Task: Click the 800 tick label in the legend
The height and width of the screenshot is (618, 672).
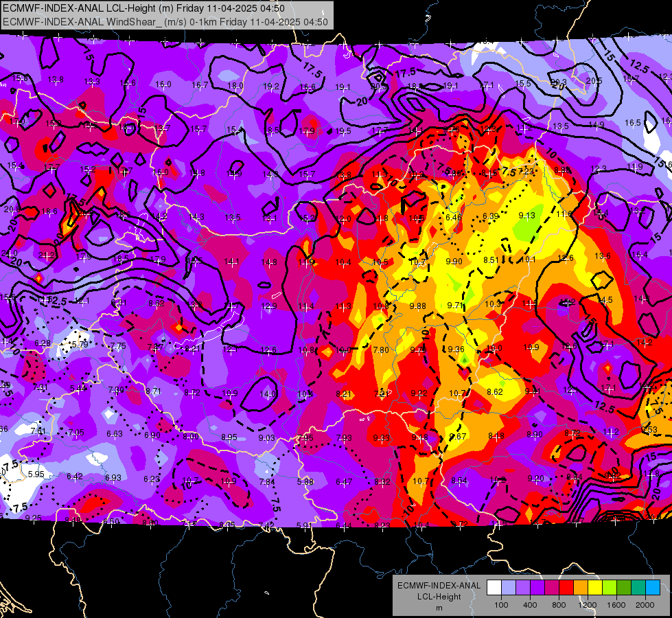Action: click(x=559, y=605)
